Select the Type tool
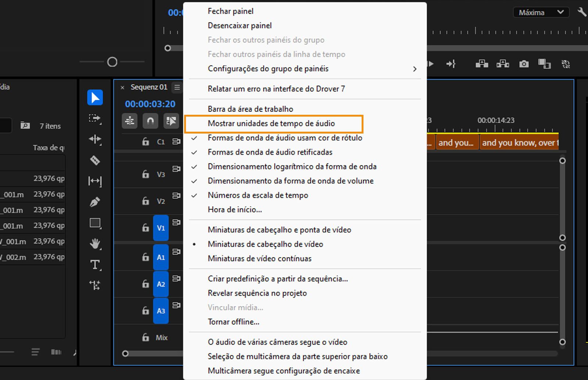Screen dimensions: 588x380 [95, 264]
